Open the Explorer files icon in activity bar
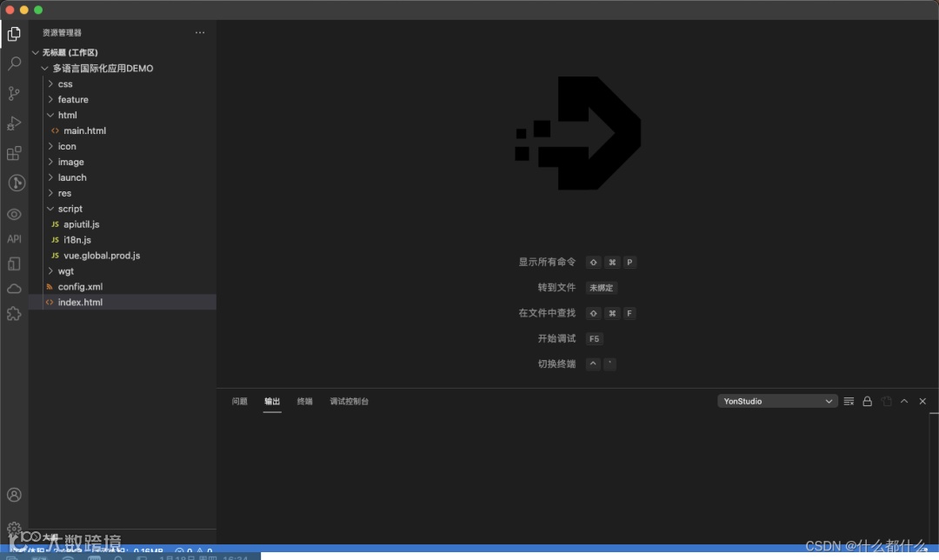The width and height of the screenshot is (939, 560). [14, 34]
